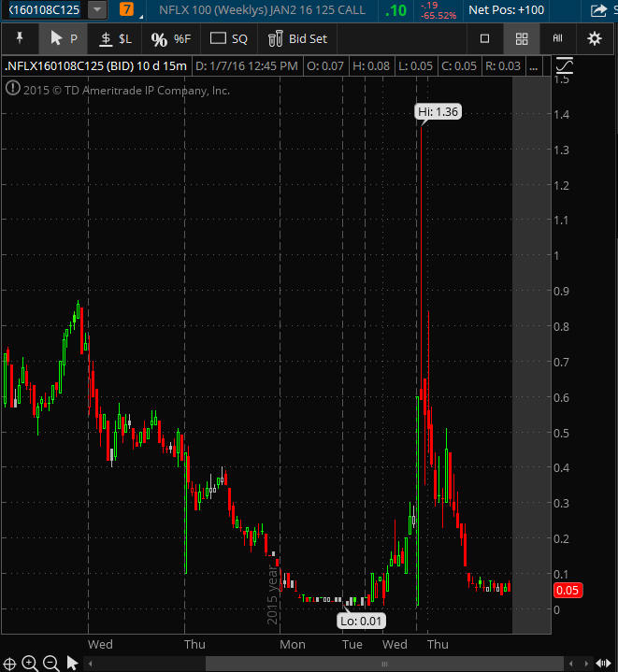This screenshot has width=618, height=672.
Task: Click the crosshair pan icon
Action: pos(9,664)
